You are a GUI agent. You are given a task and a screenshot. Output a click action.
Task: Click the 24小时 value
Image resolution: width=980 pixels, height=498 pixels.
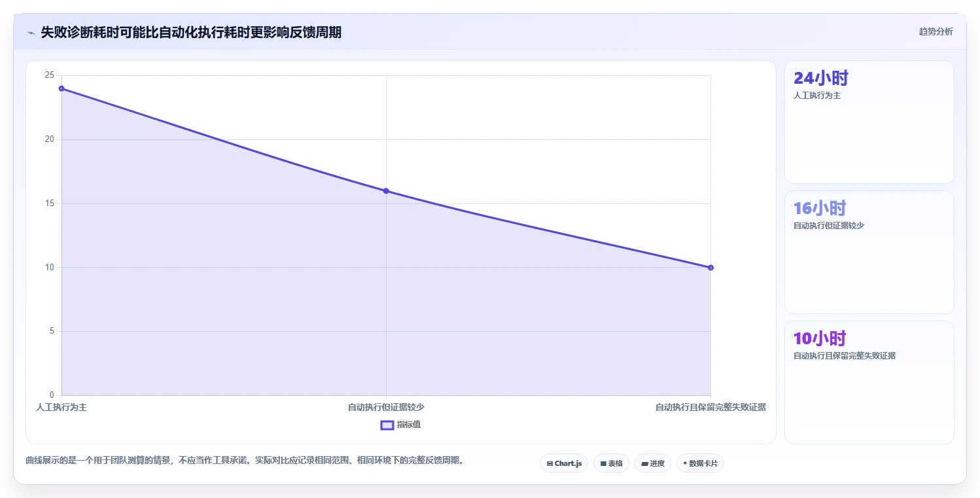[x=821, y=79]
